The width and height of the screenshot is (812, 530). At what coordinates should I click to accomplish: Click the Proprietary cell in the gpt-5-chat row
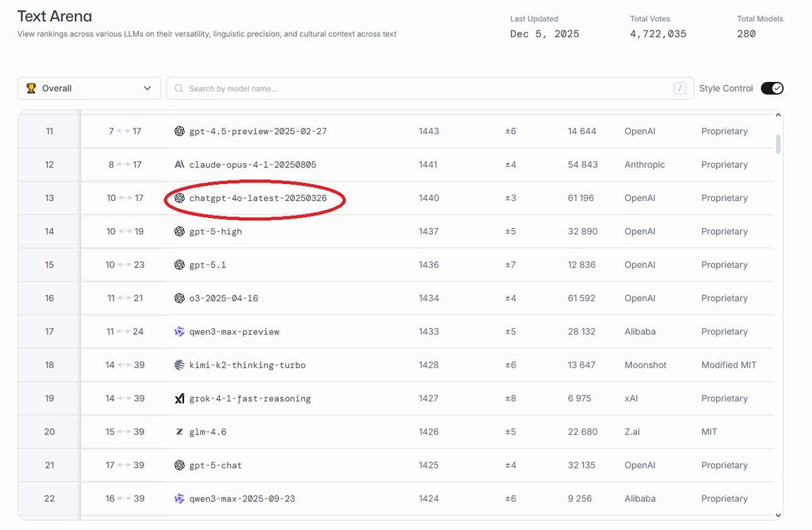pos(725,465)
